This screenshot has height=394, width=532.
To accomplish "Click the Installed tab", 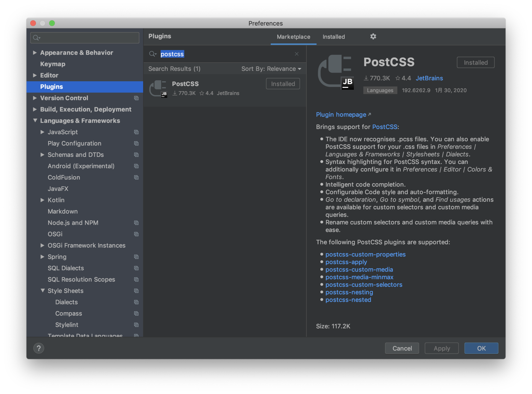I will pos(334,37).
